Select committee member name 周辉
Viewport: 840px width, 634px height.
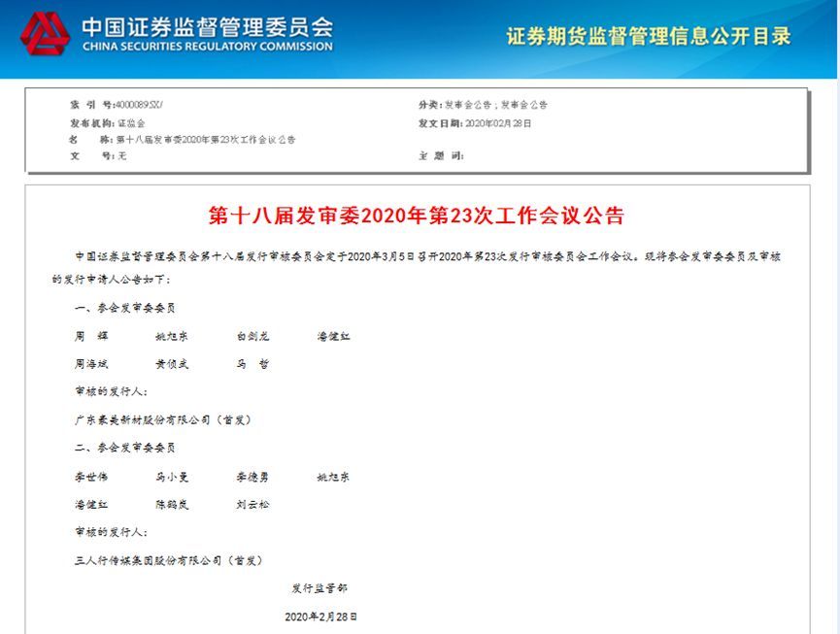coord(91,336)
